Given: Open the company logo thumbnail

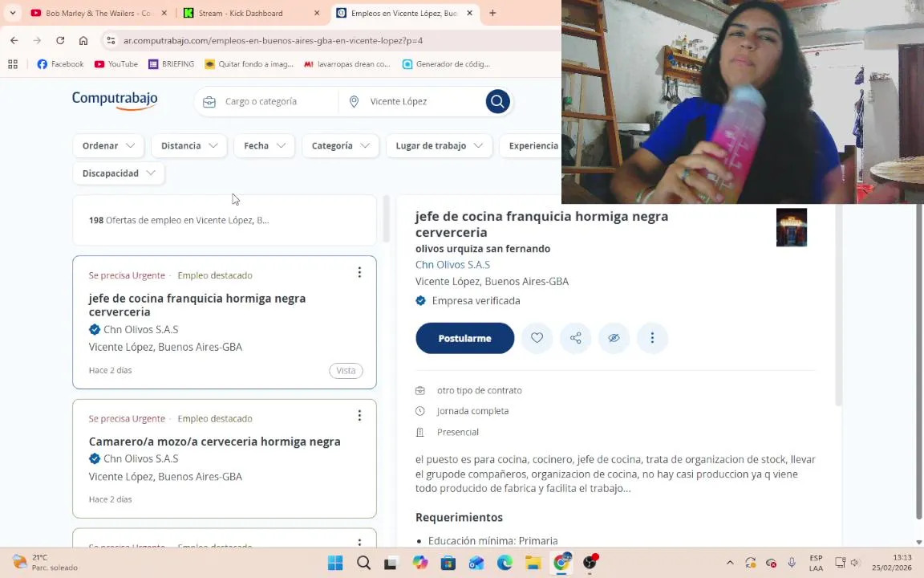Looking at the screenshot, I should click(792, 227).
